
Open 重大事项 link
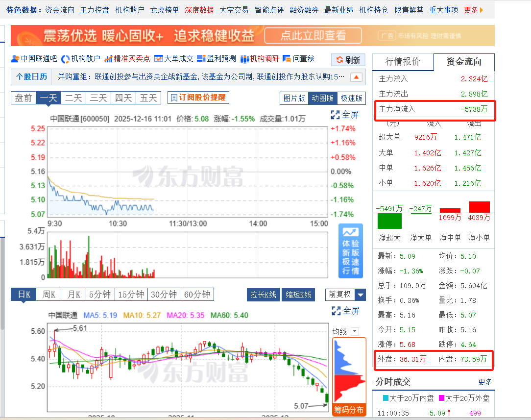pos(444,10)
